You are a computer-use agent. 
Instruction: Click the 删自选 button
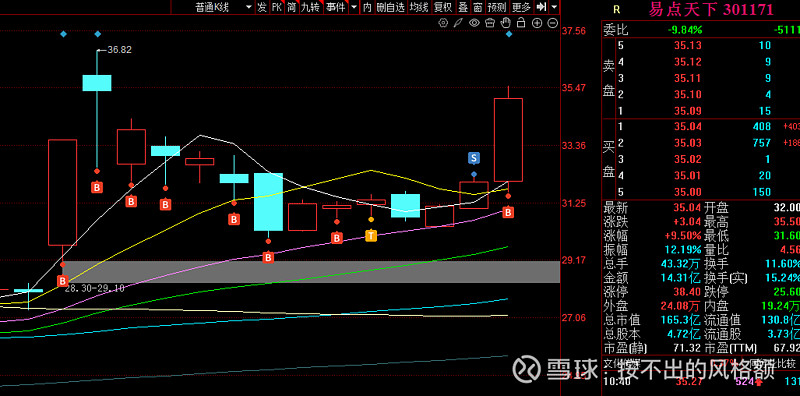tap(391, 7)
